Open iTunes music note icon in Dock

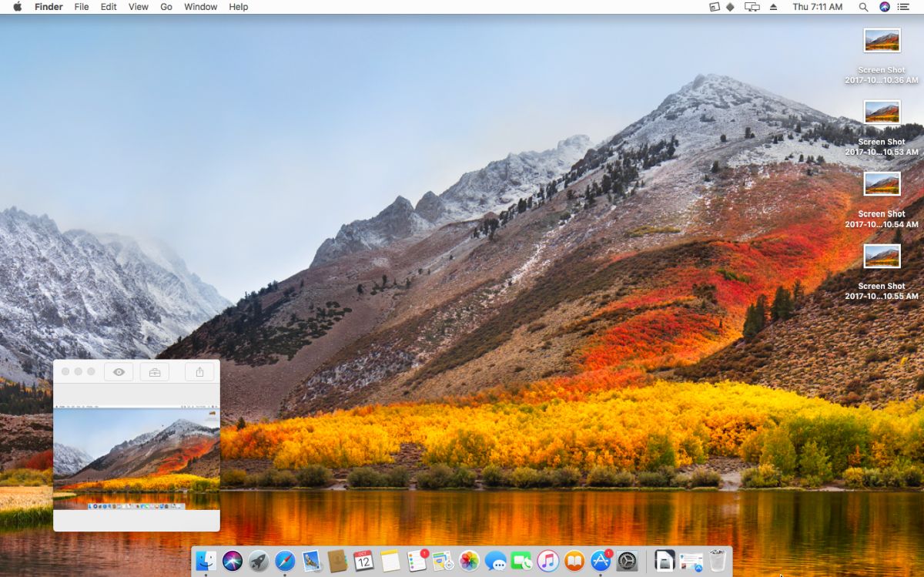click(x=548, y=561)
